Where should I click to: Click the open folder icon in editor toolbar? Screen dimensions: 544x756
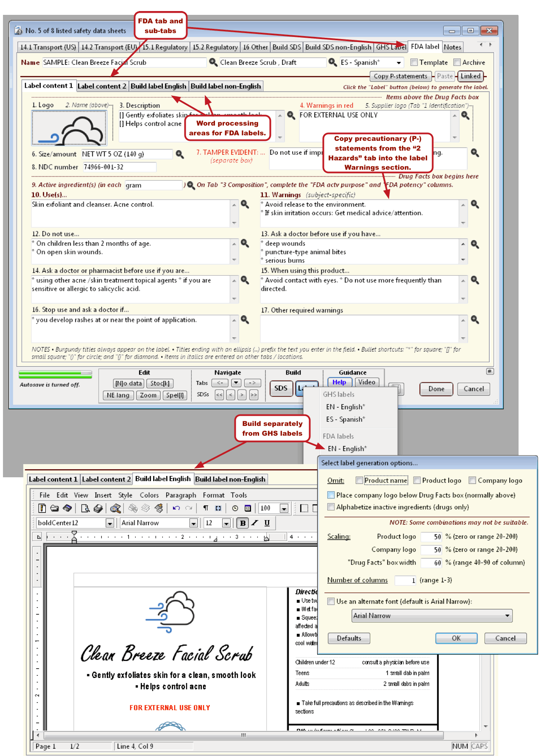click(54, 508)
